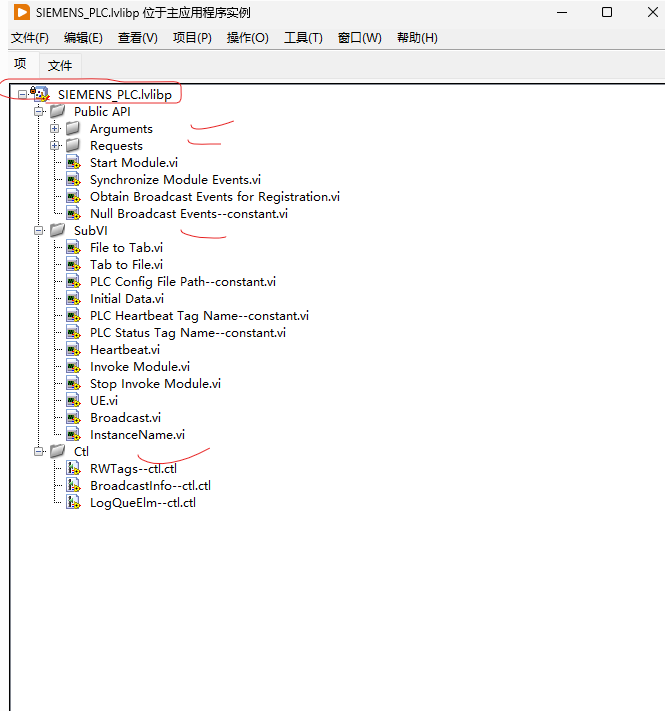Viewport: 665px width, 711px height.
Task: Click the VI icon beside Start Module.vi
Action: pyautogui.click(x=72, y=163)
